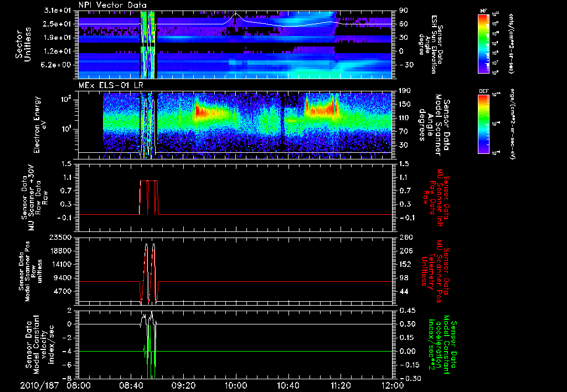Click the 260 telemetry tick label
The height and width of the screenshot is (392, 567).
click(405, 238)
